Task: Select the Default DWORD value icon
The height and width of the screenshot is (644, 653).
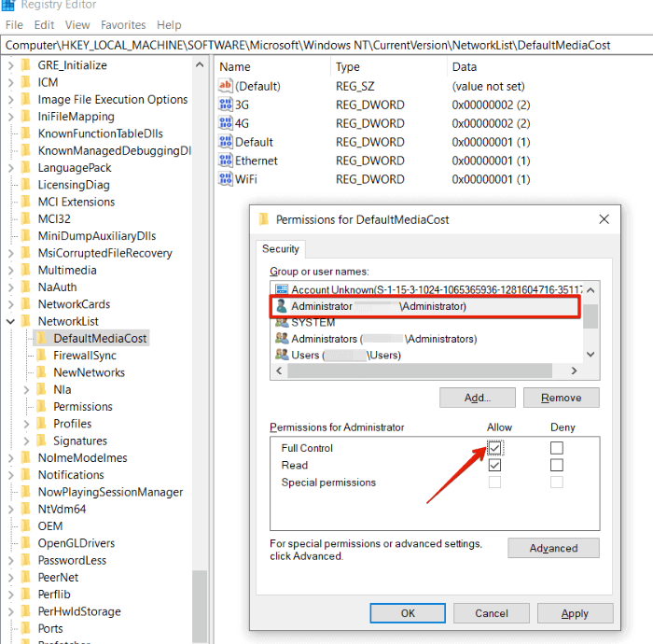Action: point(226,142)
